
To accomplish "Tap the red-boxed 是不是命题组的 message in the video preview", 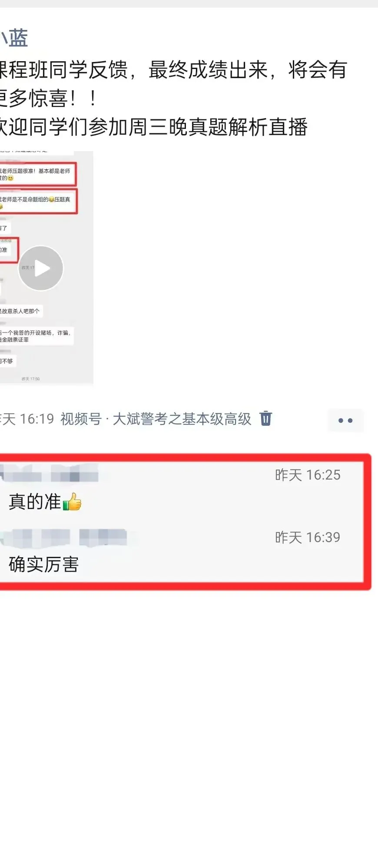I will coord(39,201).
